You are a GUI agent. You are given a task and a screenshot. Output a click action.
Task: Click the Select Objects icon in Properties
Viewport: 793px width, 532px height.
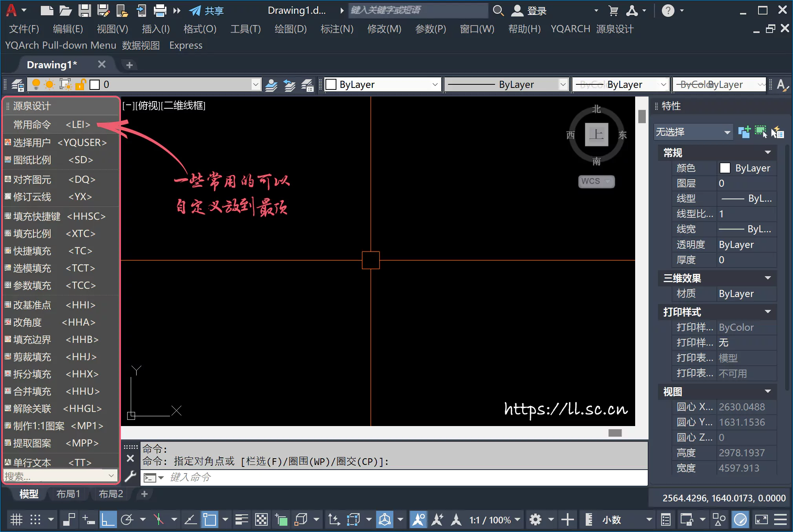[x=761, y=132]
